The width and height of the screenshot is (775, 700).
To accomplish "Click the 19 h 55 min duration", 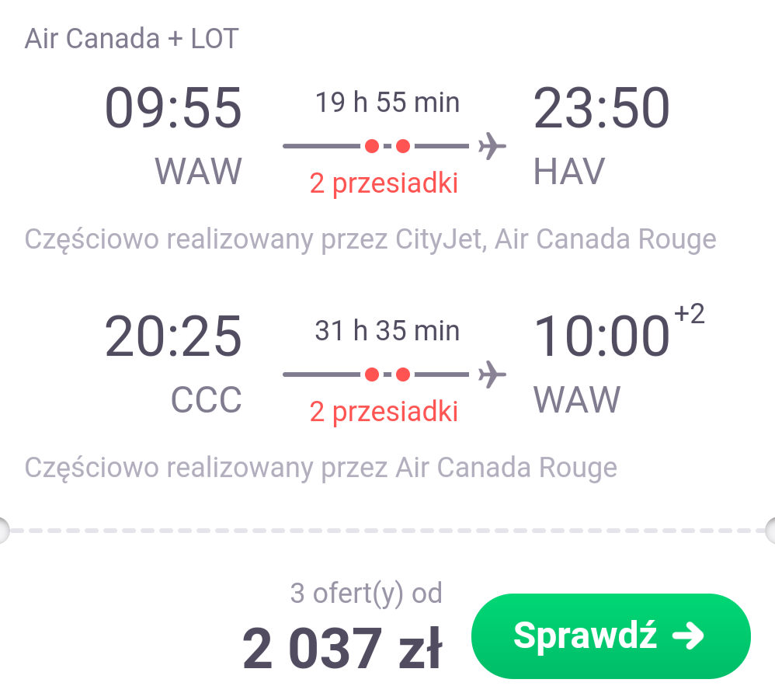I will [387, 103].
